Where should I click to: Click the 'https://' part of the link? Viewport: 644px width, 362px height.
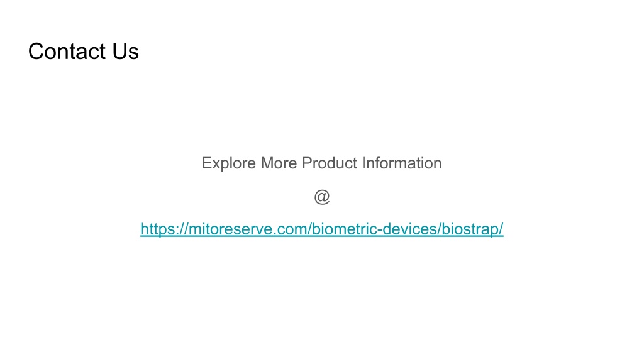[x=164, y=229]
